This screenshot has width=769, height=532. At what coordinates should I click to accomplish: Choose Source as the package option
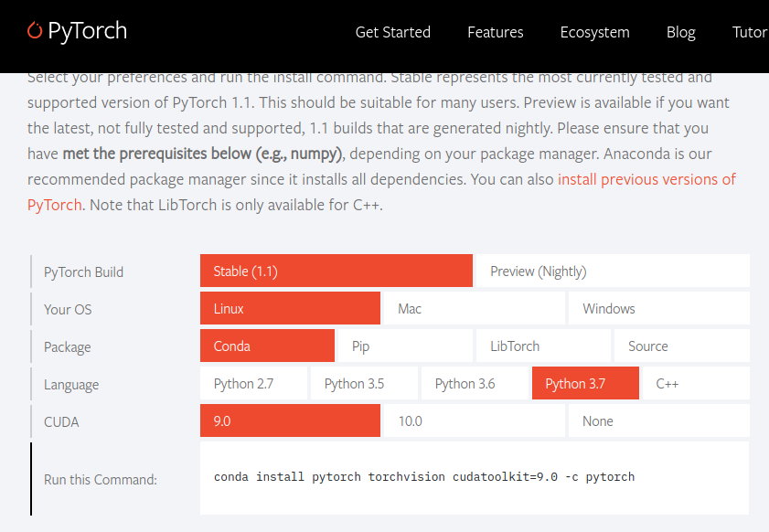coord(680,346)
